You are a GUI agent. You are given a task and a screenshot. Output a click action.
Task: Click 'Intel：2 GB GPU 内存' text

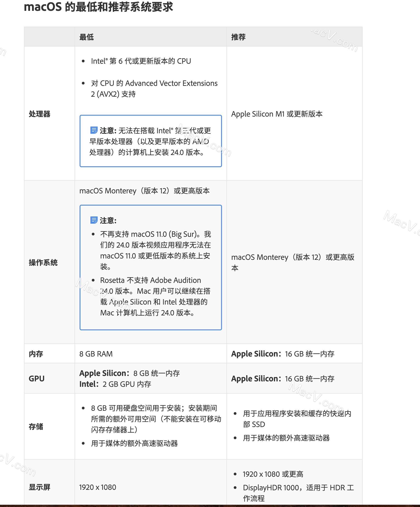pyautogui.click(x=115, y=384)
